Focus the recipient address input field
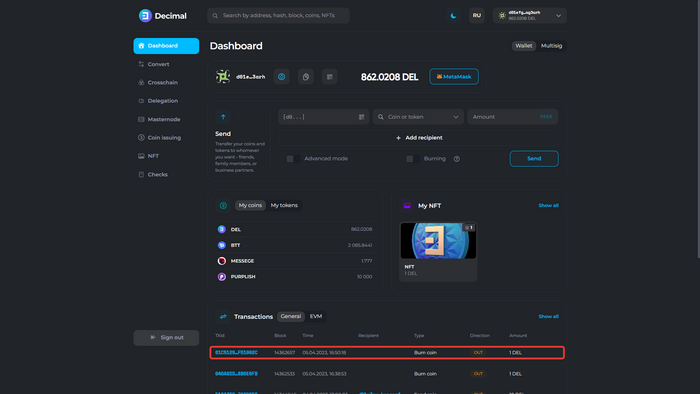Screen dimensions: 700x394 324,117
